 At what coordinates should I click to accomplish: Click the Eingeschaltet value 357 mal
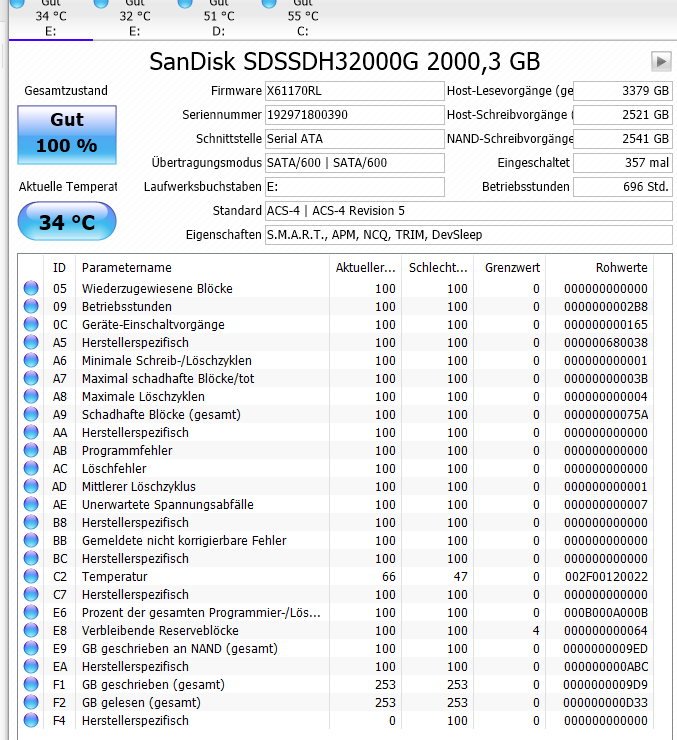pyautogui.click(x=623, y=163)
